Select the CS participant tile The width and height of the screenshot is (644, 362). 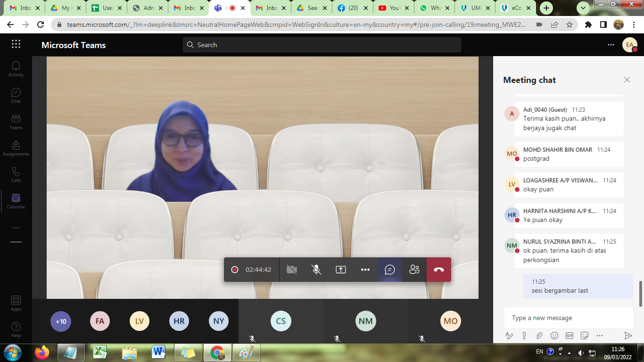(281, 321)
